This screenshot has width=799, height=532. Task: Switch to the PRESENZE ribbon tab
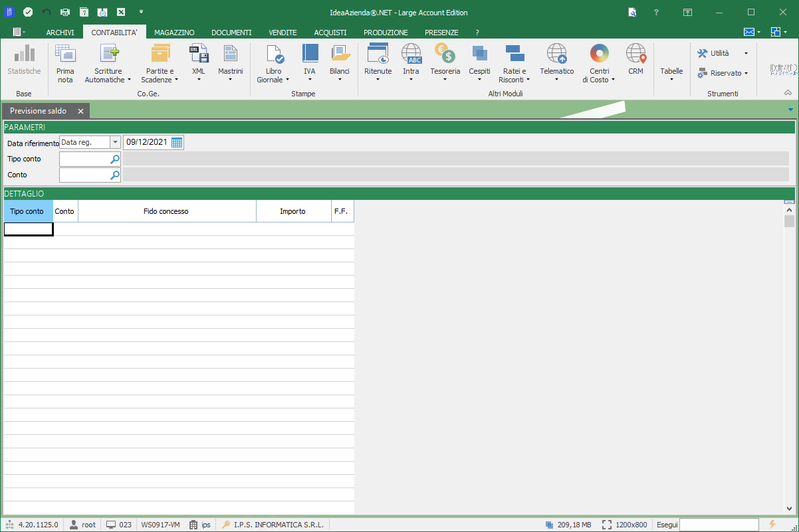(441, 33)
